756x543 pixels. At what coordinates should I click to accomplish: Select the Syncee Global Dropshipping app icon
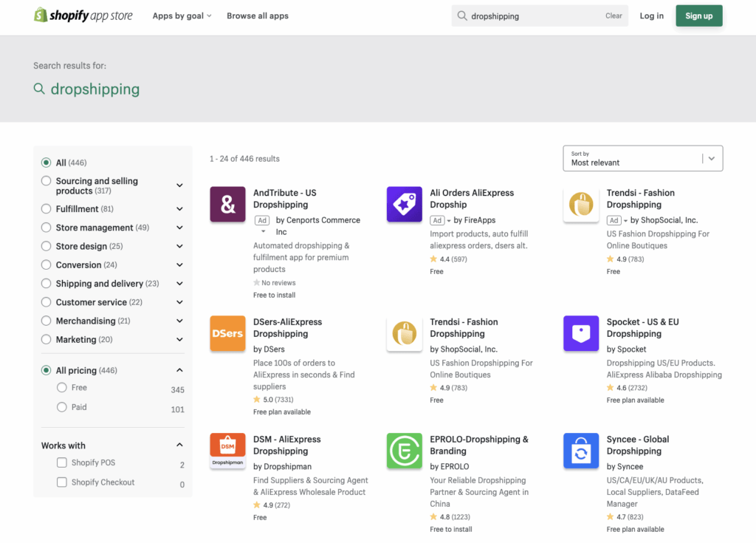click(581, 451)
